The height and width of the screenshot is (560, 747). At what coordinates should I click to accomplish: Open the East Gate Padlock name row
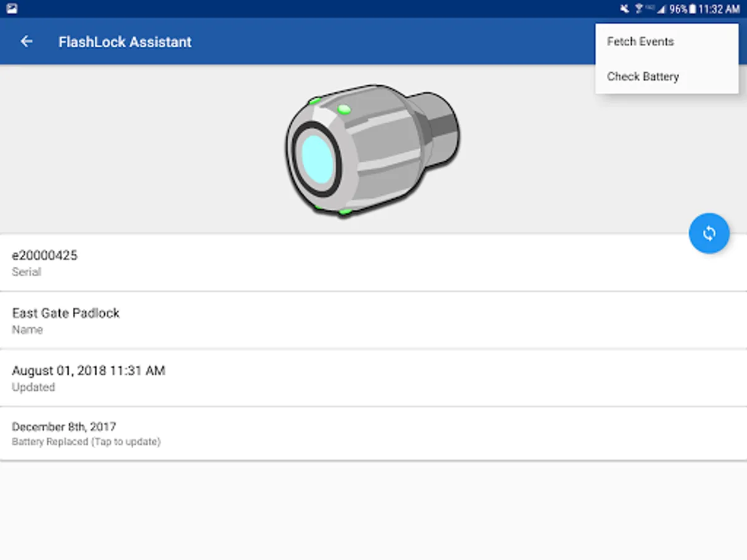point(374,320)
